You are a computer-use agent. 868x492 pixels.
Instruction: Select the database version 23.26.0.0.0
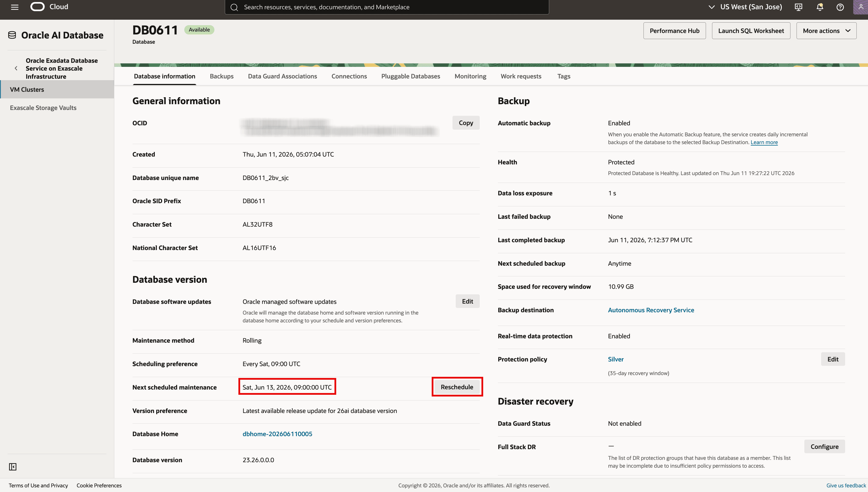[x=258, y=460]
